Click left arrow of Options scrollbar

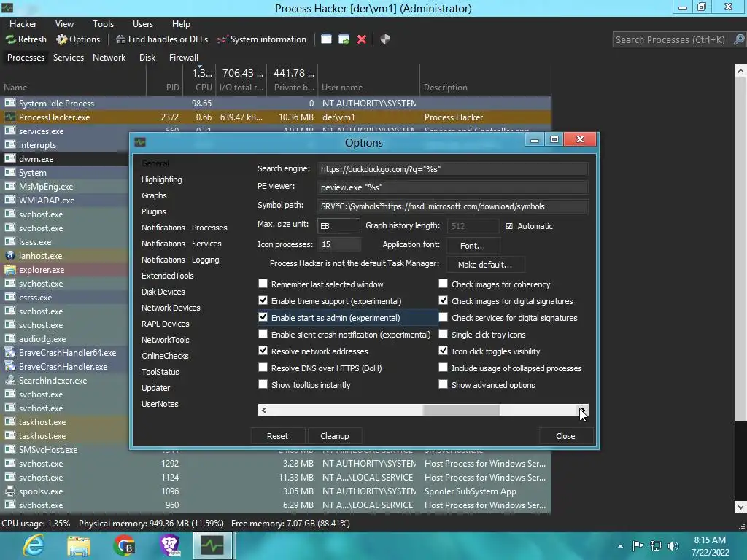[264, 410]
